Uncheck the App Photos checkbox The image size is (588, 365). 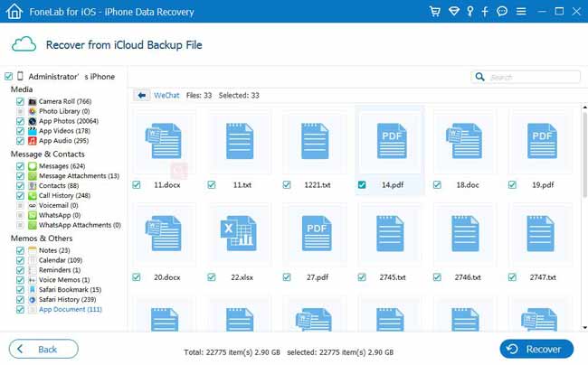[x=20, y=121]
